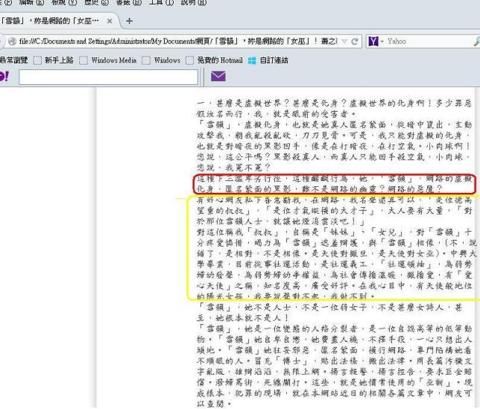Open the 書籤 menu
This screenshot has height=409, width=480.
129,3
